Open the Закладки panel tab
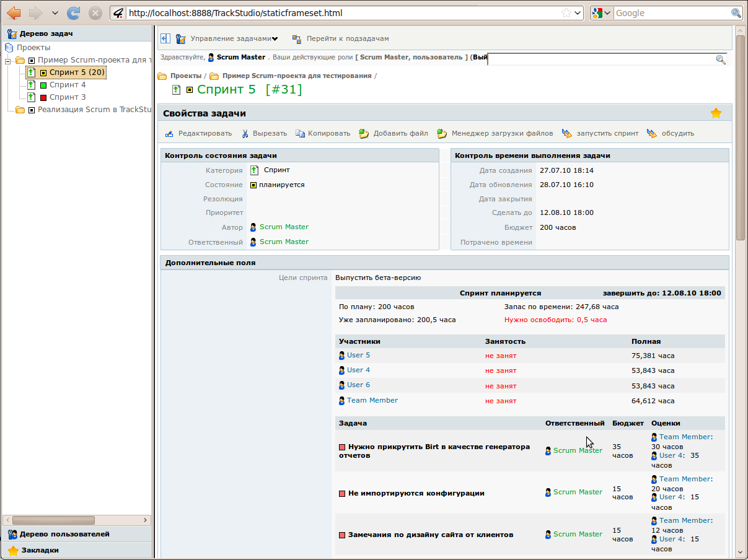This screenshot has width=748, height=560. click(40, 550)
